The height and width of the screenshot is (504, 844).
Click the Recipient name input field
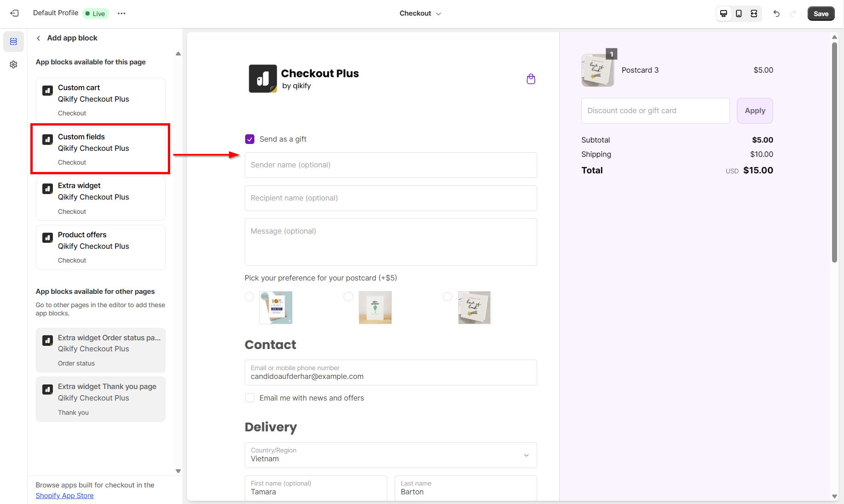(x=391, y=198)
